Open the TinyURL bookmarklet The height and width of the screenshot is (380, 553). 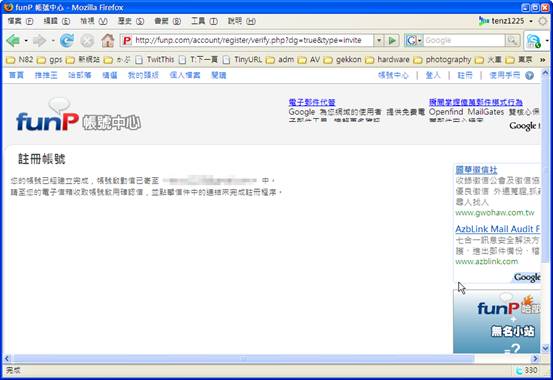point(243,60)
